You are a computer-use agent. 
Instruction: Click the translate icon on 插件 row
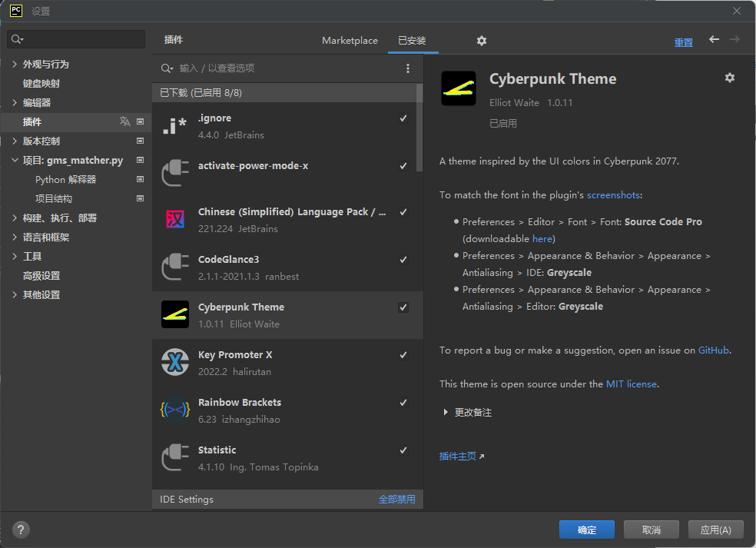[x=125, y=121]
